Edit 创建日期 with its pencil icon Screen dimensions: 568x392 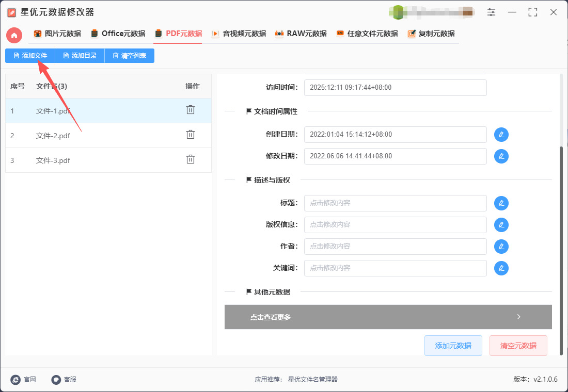pyautogui.click(x=501, y=135)
